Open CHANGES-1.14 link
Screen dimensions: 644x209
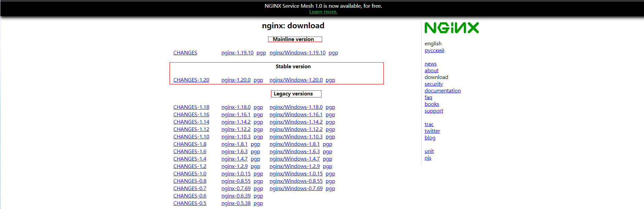[x=191, y=122]
